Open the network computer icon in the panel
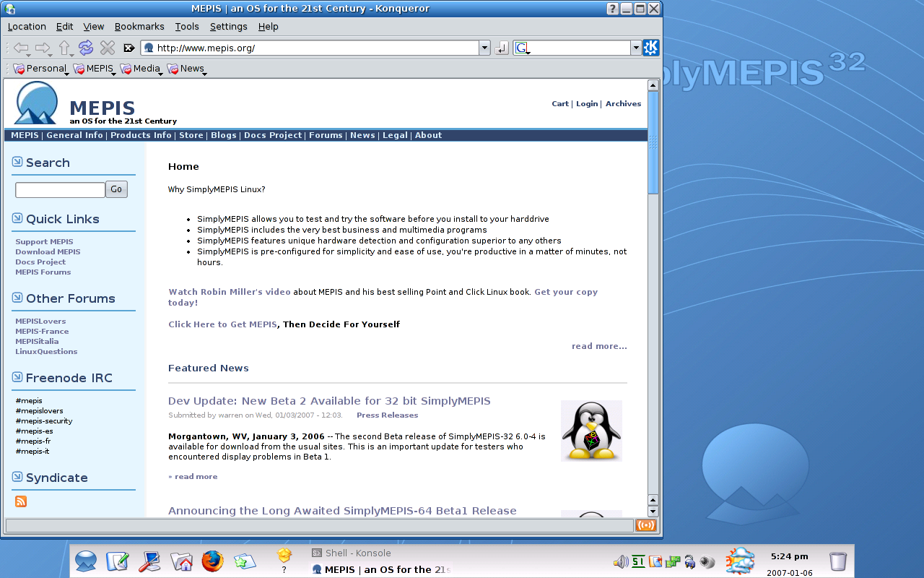924x578 pixels. click(149, 561)
